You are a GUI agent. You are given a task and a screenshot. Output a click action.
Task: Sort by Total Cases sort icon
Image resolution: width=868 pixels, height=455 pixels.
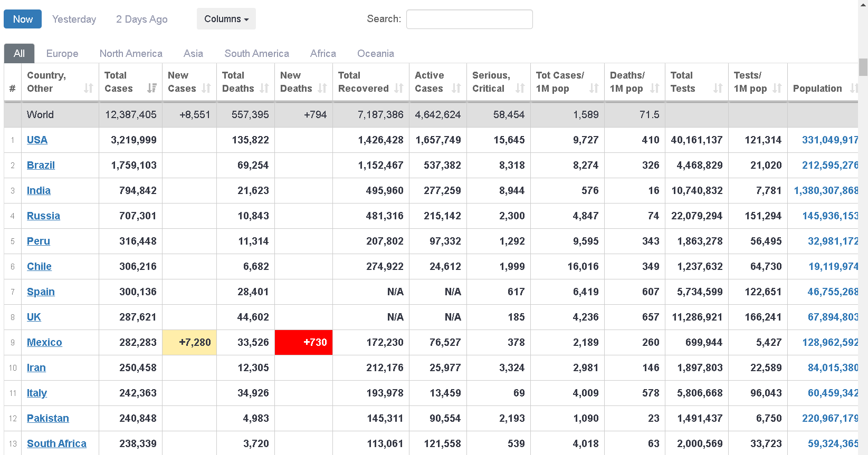click(x=152, y=88)
